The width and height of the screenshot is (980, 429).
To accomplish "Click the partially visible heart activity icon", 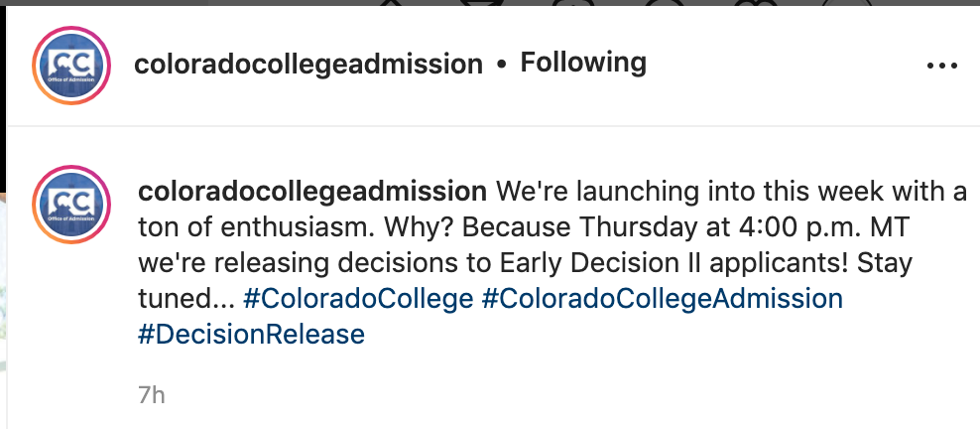I will click(x=756, y=3).
